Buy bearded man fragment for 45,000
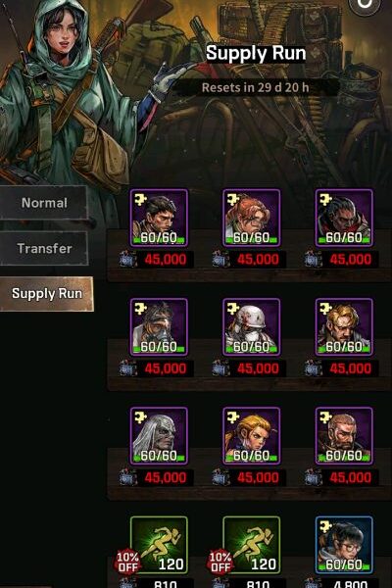The width and height of the screenshot is (392, 588). tap(342, 477)
